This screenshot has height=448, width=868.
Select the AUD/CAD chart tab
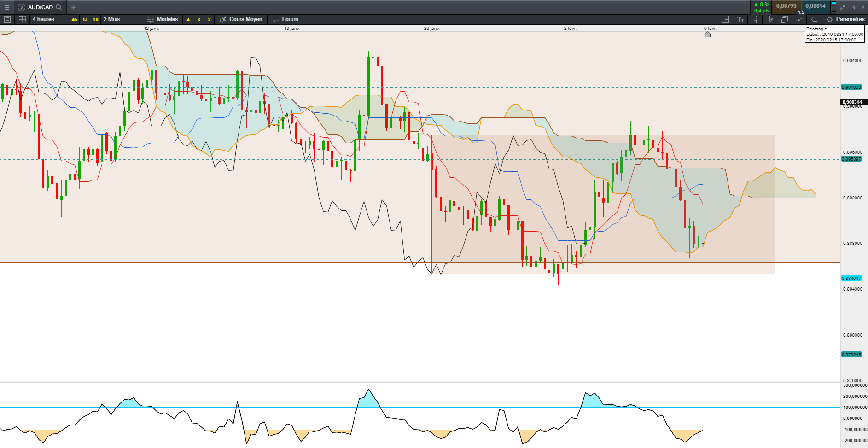pyautogui.click(x=40, y=7)
